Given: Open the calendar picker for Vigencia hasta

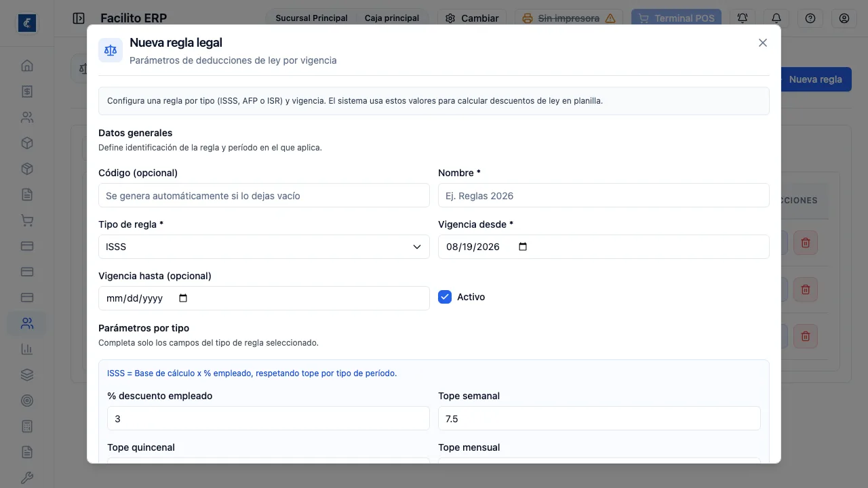Looking at the screenshot, I should coord(183,298).
